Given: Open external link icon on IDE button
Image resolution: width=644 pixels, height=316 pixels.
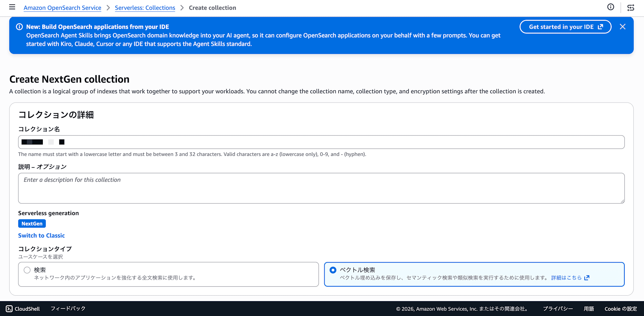Looking at the screenshot, I should (x=601, y=27).
